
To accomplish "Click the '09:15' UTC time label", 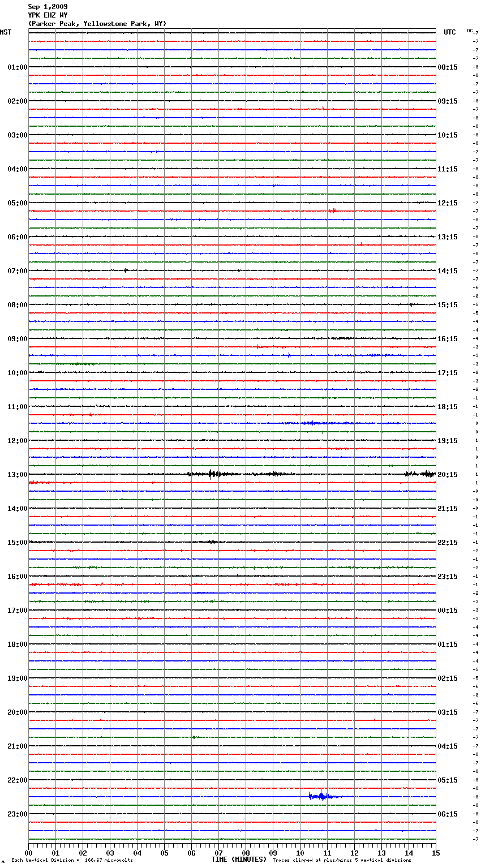I will [448, 101].
